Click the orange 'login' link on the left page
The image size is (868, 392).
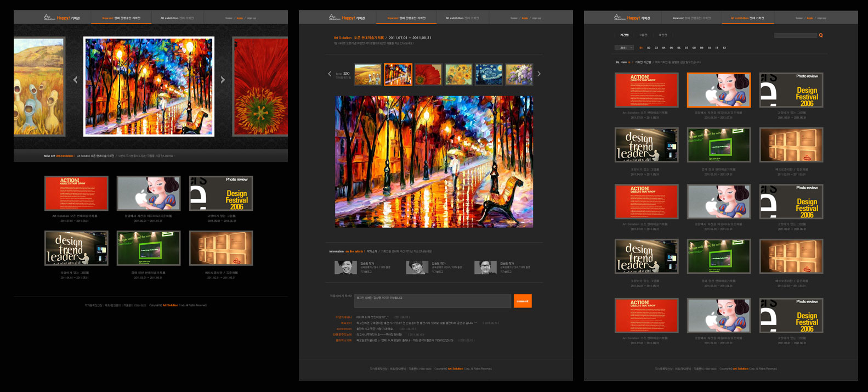[240, 18]
